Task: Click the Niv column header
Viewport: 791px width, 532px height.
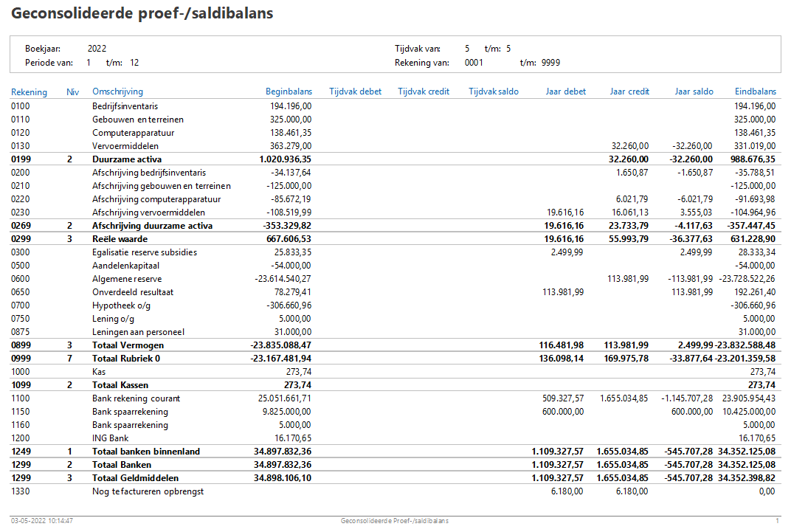Action: (72, 91)
